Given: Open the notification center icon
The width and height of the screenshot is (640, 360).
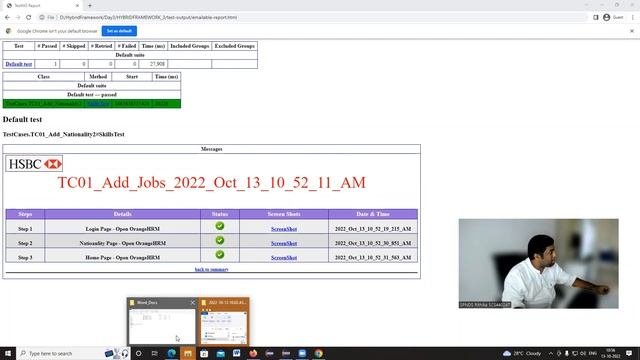Looking at the screenshot, I should [x=629, y=353].
